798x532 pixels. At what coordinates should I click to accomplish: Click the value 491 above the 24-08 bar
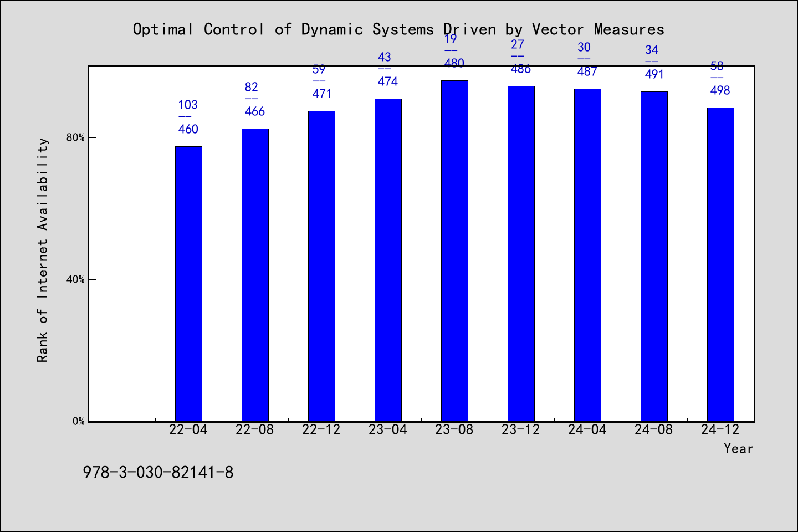(x=654, y=74)
